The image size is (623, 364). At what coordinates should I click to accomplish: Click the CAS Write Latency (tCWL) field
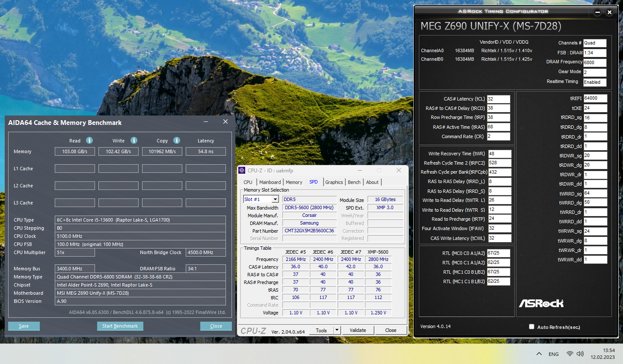coord(500,238)
